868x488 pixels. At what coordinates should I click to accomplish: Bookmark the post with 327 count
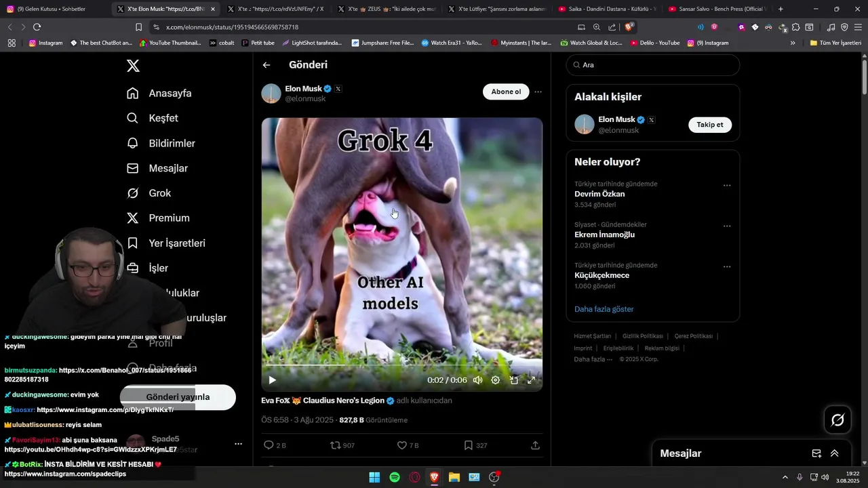click(475, 445)
